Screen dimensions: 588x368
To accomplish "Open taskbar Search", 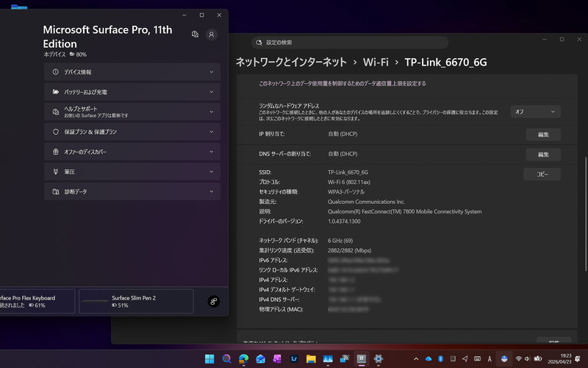I will 226,359.
